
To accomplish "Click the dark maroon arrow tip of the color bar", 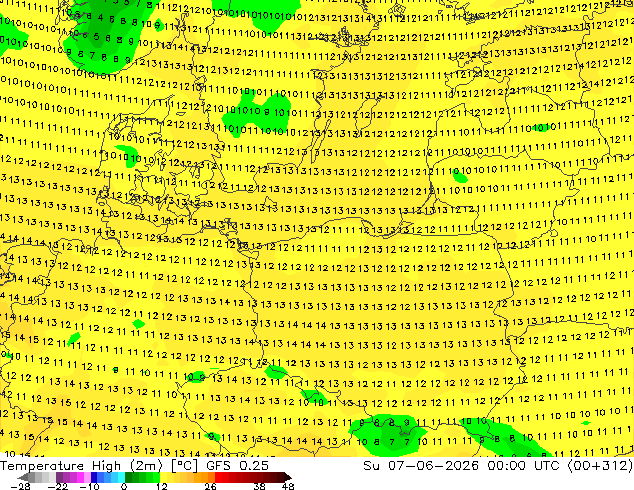I will pos(287,477).
